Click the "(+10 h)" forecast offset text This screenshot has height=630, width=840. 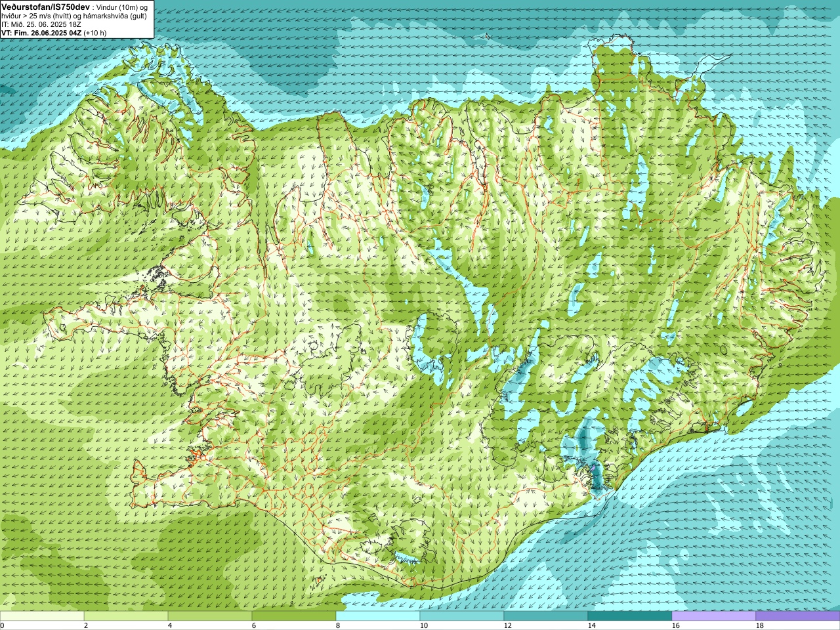pyautogui.click(x=95, y=32)
